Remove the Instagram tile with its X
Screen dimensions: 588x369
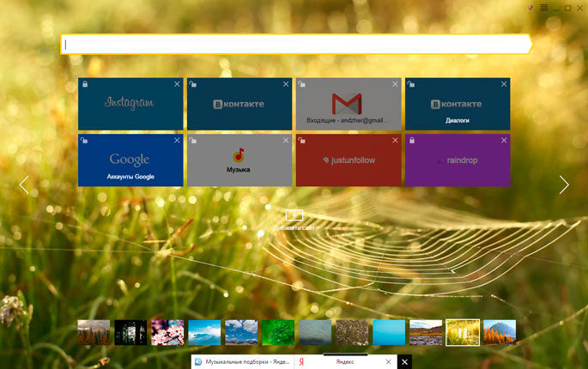pos(177,84)
